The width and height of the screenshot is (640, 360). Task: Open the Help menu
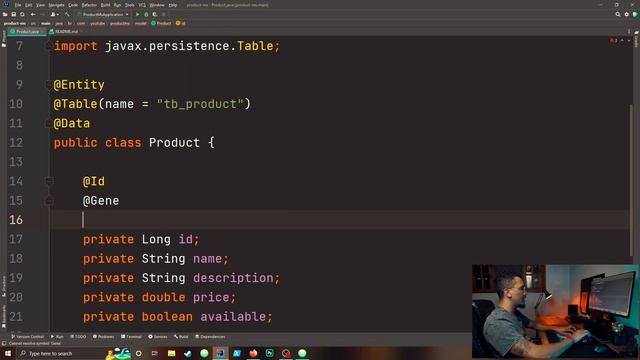[173, 5]
